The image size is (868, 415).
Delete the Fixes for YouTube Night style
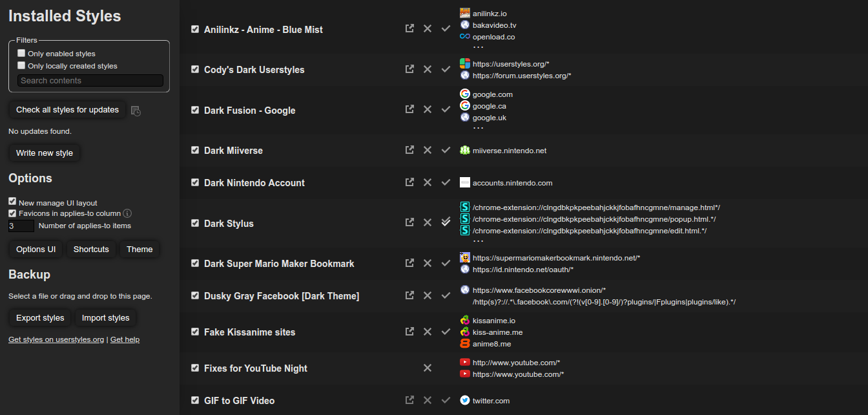click(427, 368)
